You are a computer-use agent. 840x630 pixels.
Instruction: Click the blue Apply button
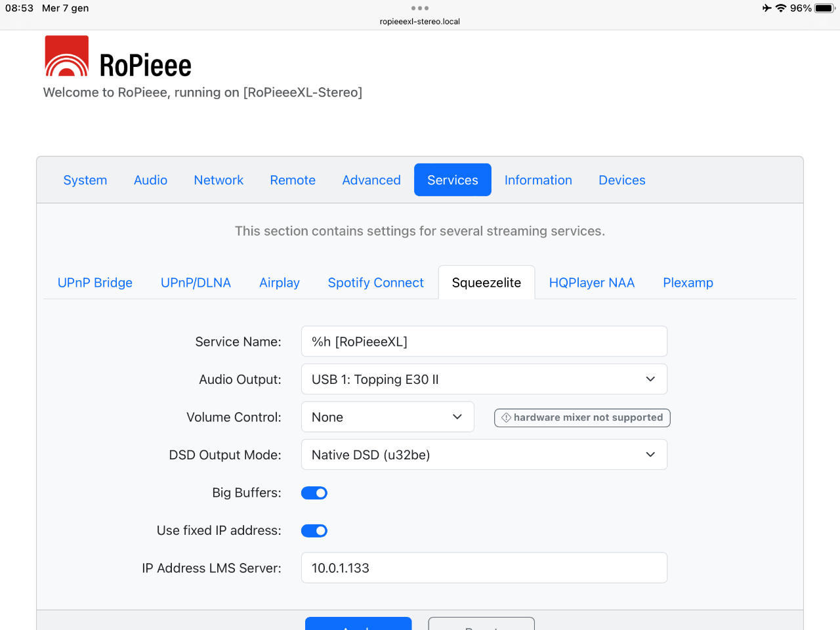tap(358, 624)
